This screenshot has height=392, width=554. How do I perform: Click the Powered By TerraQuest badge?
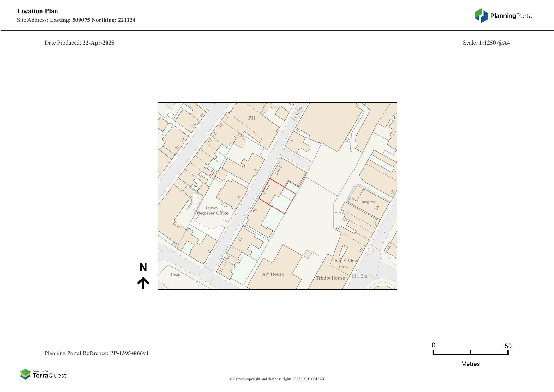[x=44, y=374]
